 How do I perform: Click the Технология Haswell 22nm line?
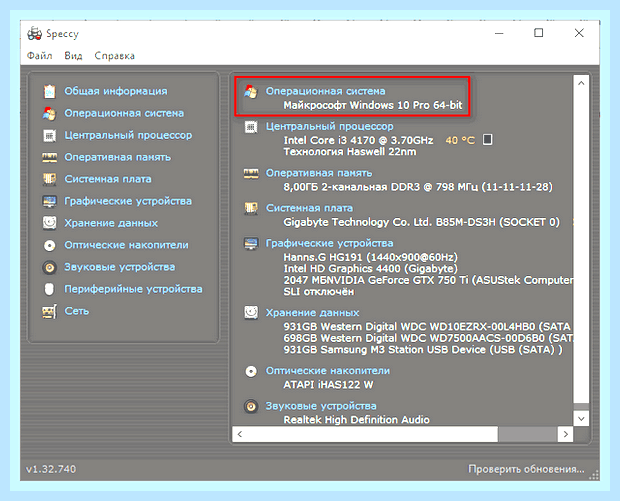(350, 152)
